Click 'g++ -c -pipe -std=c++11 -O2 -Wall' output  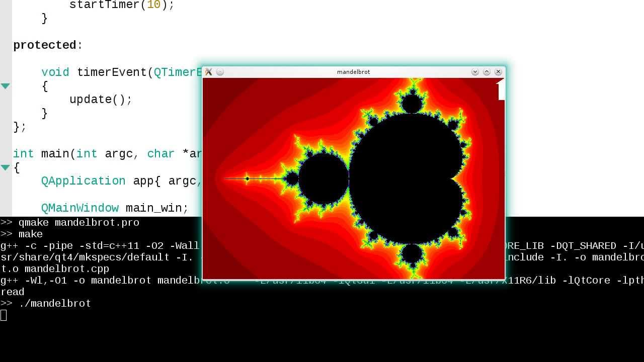(100, 246)
